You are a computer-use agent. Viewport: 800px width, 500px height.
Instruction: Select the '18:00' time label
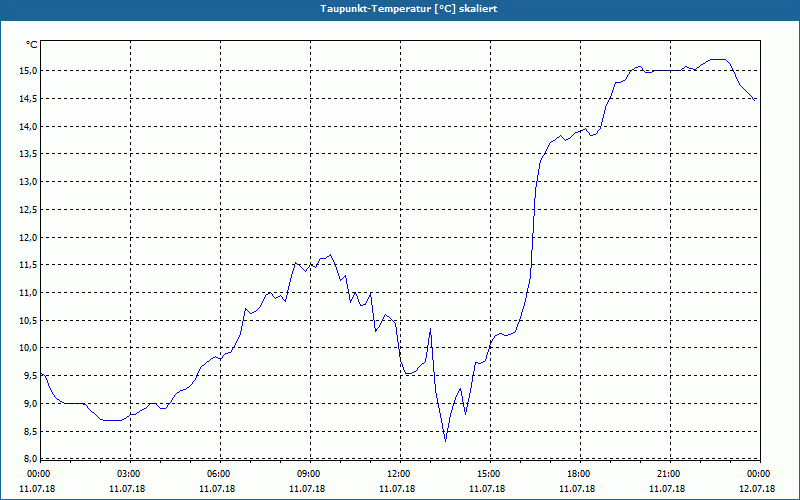(x=578, y=474)
